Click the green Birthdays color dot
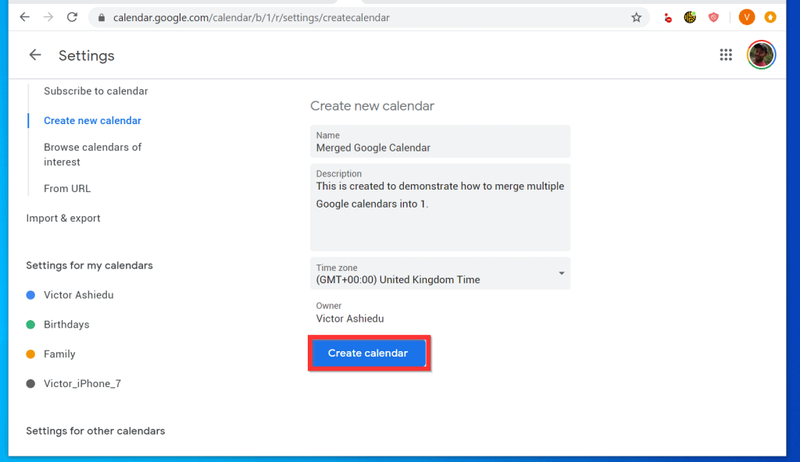This screenshot has width=800, height=462. 31,325
